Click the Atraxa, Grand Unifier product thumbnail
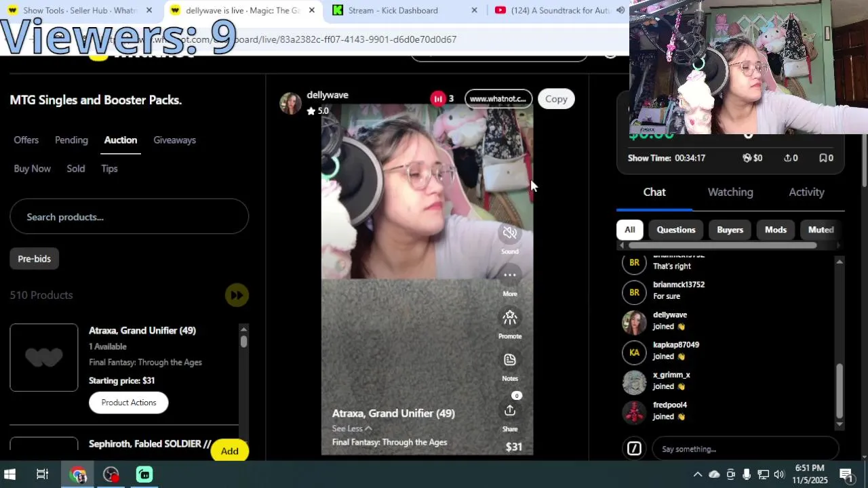This screenshot has height=488, width=868. tap(44, 357)
